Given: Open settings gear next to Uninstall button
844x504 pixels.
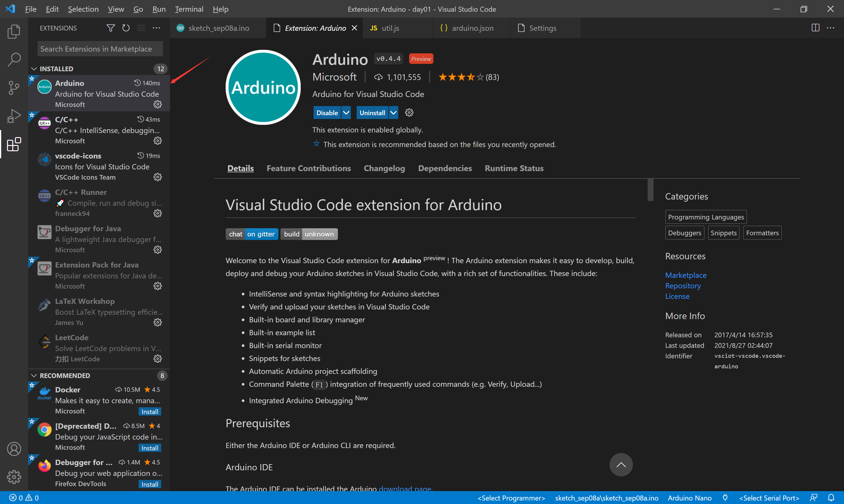Looking at the screenshot, I should tap(409, 113).
